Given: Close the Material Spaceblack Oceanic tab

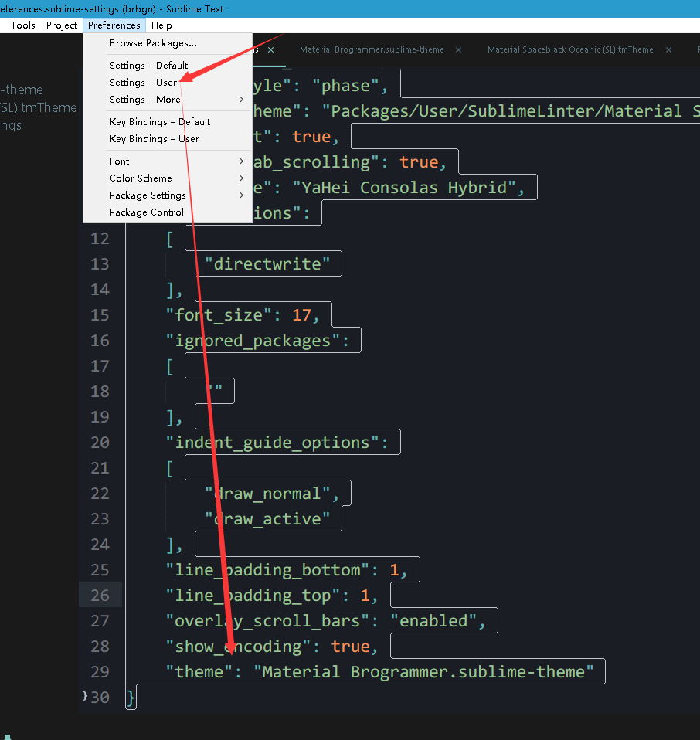Looking at the screenshot, I should click(668, 49).
